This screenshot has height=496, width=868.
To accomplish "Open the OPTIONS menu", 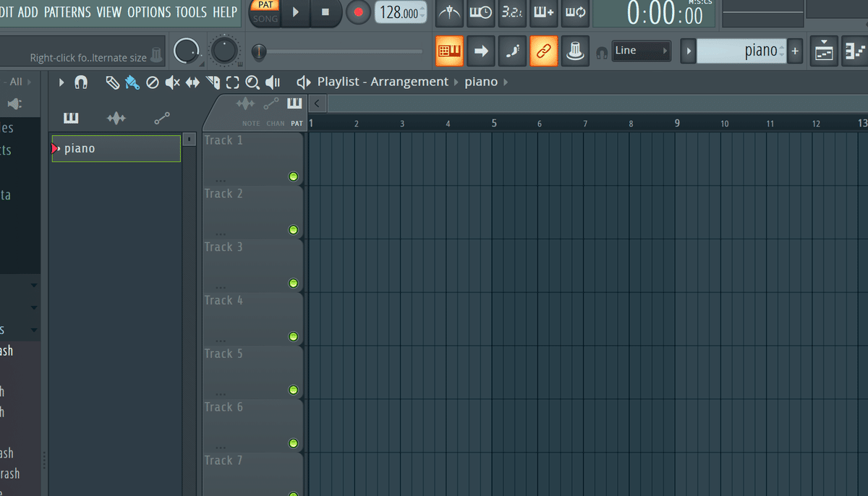I will (x=149, y=12).
